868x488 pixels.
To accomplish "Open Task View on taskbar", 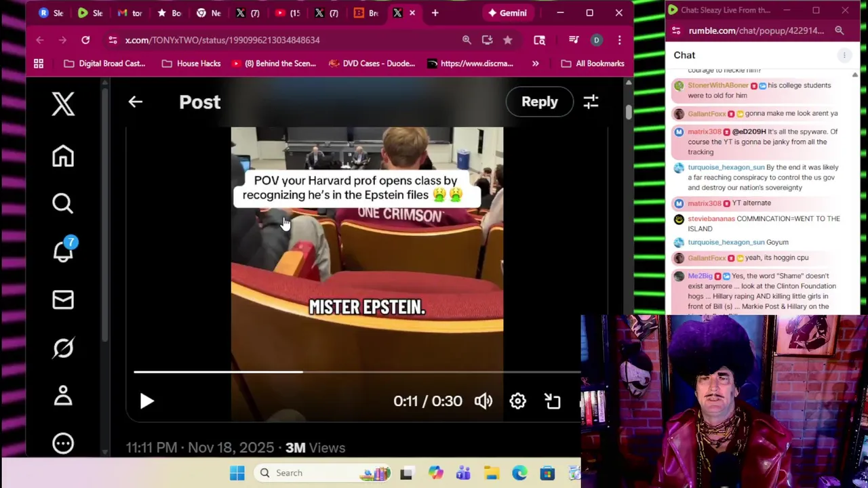I will pyautogui.click(x=406, y=473).
